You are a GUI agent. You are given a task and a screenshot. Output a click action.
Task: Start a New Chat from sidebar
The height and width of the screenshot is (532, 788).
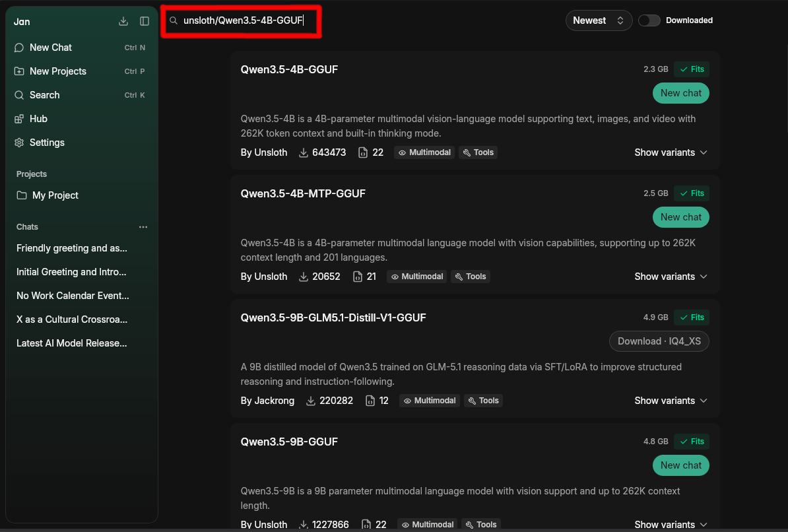(x=81, y=48)
